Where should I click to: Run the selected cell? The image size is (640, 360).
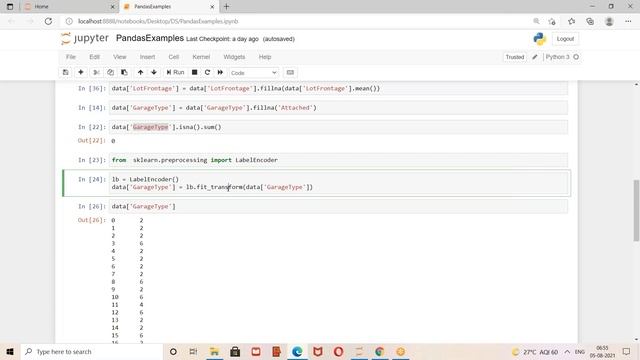[176, 72]
